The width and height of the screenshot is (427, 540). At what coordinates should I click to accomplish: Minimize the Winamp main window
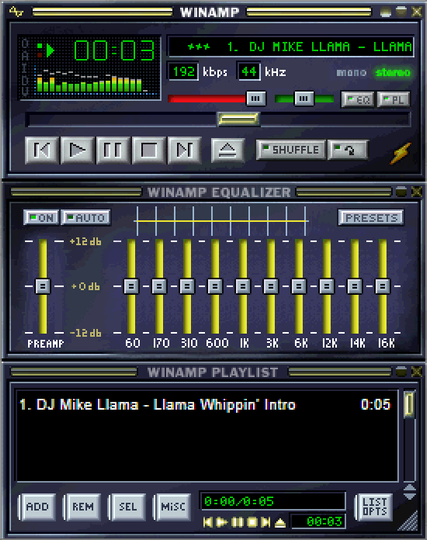[385, 12]
